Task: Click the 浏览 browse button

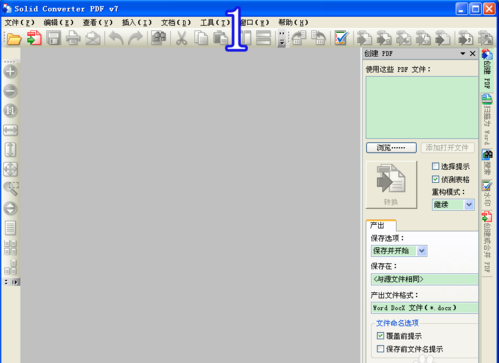Action: tap(391, 148)
